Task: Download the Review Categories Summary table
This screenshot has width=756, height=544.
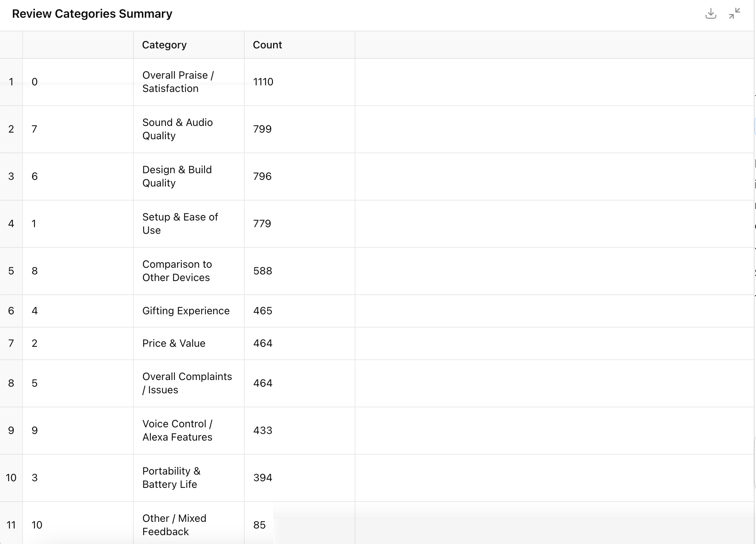Action: 711,14
